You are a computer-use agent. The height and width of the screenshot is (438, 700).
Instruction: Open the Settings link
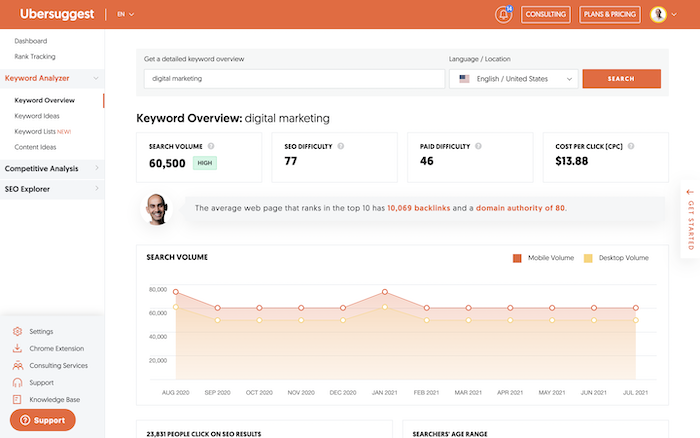pos(41,331)
